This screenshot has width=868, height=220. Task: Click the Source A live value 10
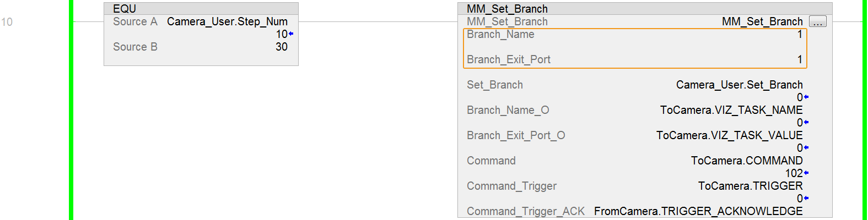tap(282, 34)
